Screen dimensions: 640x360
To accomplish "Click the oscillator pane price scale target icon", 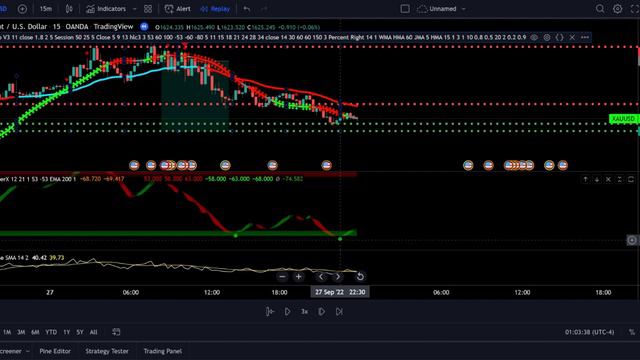I will [632, 240].
